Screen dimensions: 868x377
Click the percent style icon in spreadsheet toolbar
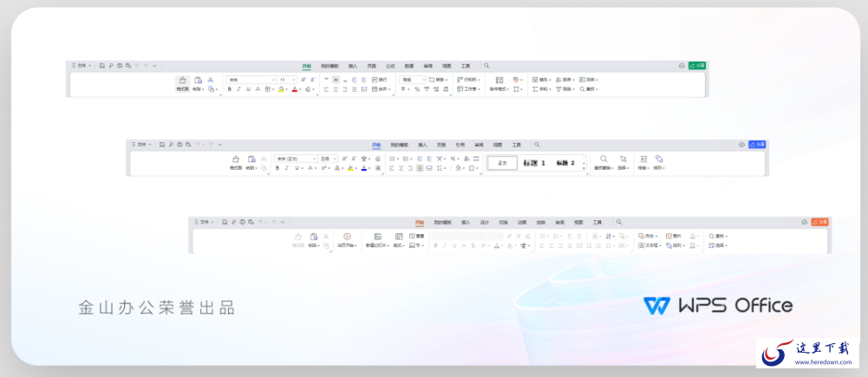point(417,89)
